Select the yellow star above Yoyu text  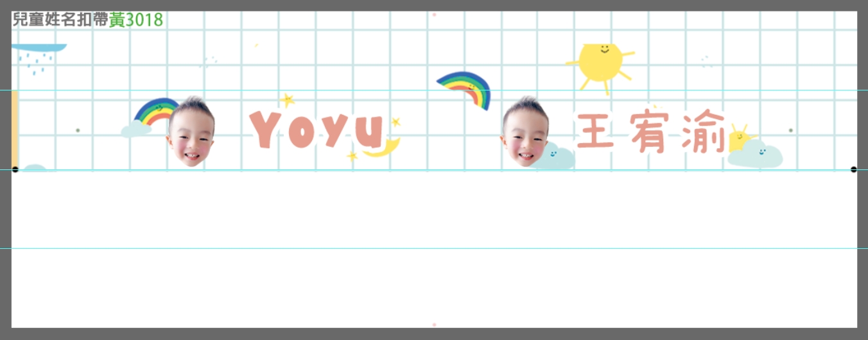(287, 100)
